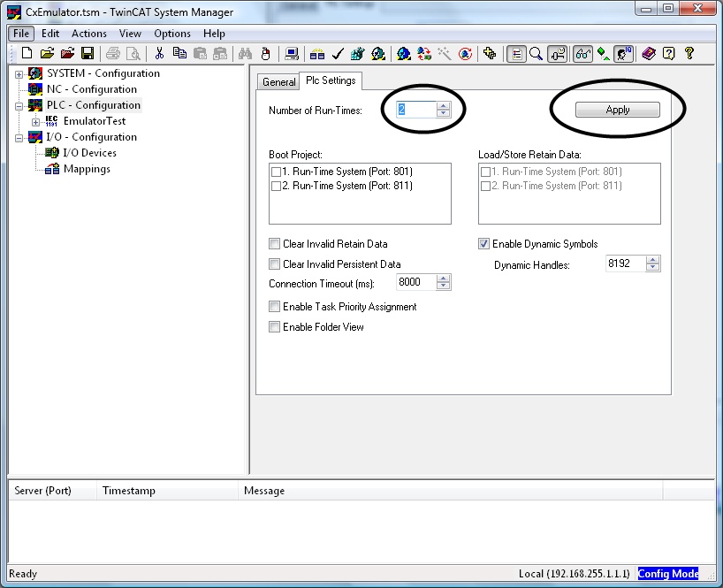723x588 pixels.
Task: Click the yellow plus toolbar icon
Action: pos(491,54)
